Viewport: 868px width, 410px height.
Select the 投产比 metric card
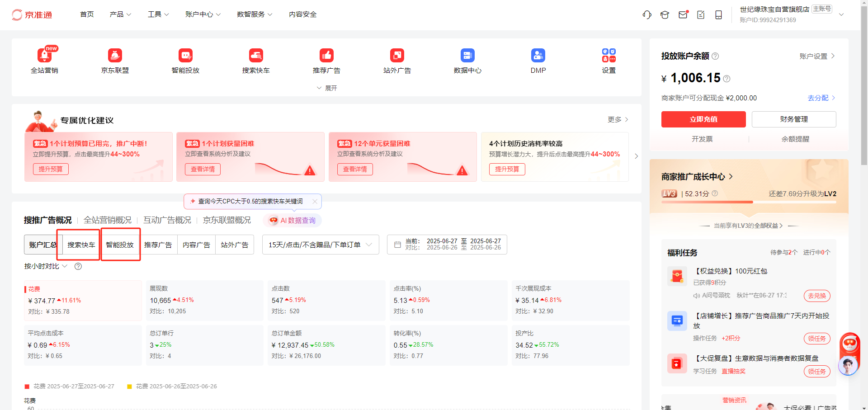coord(570,345)
